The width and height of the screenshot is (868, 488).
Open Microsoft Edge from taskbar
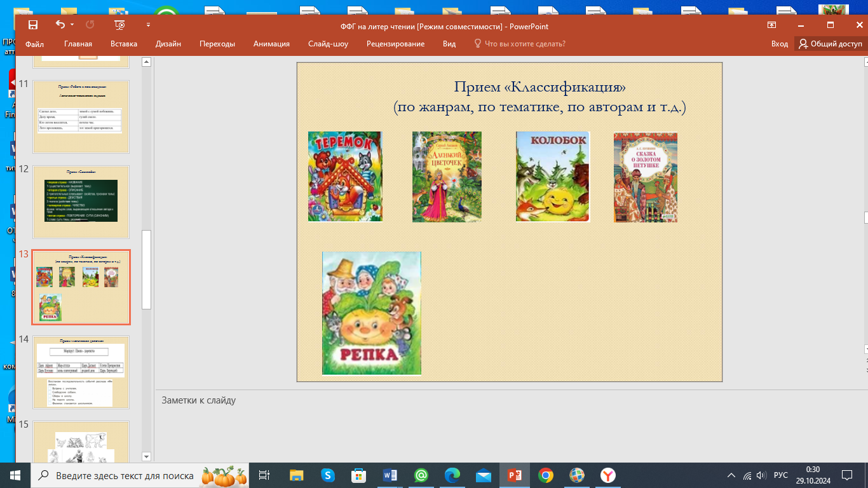(x=452, y=475)
